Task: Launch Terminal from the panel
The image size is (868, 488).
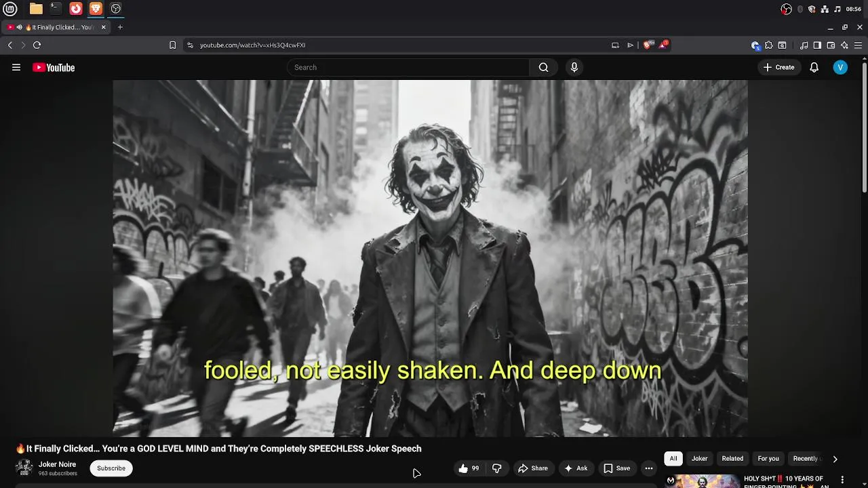Action: tap(56, 9)
